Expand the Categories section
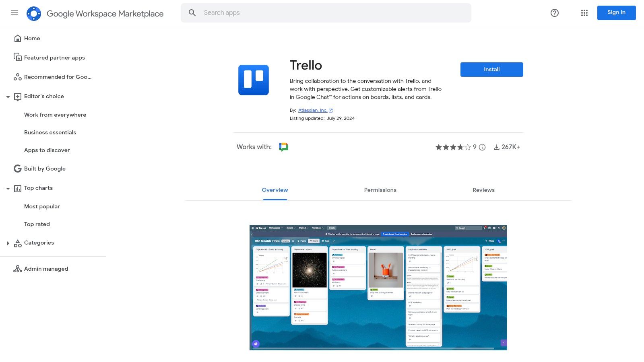644x362 pixels. click(8, 243)
